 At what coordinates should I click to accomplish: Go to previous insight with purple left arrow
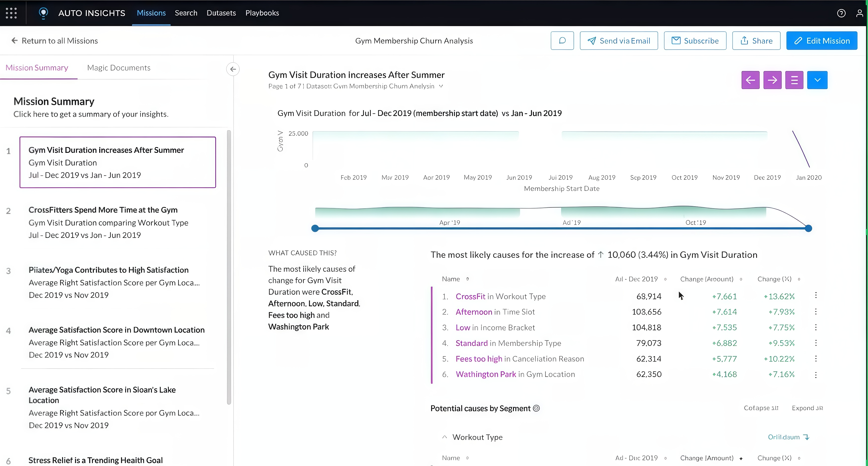tap(750, 80)
